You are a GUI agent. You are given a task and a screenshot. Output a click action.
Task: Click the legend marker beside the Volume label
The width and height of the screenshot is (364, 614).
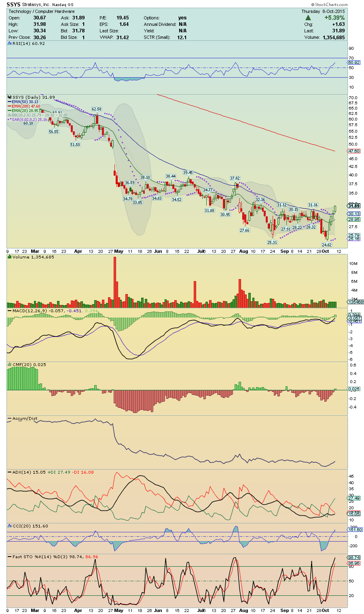pos(10,257)
